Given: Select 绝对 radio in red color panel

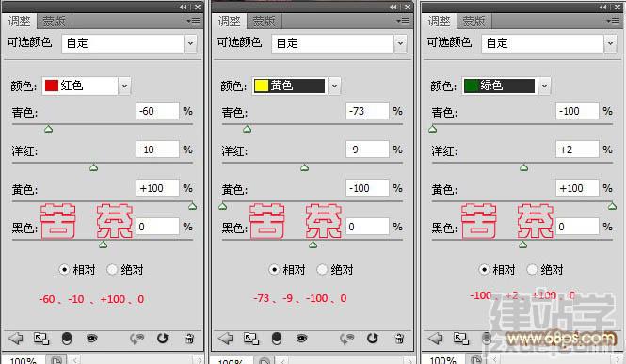Looking at the screenshot, I should (112, 270).
